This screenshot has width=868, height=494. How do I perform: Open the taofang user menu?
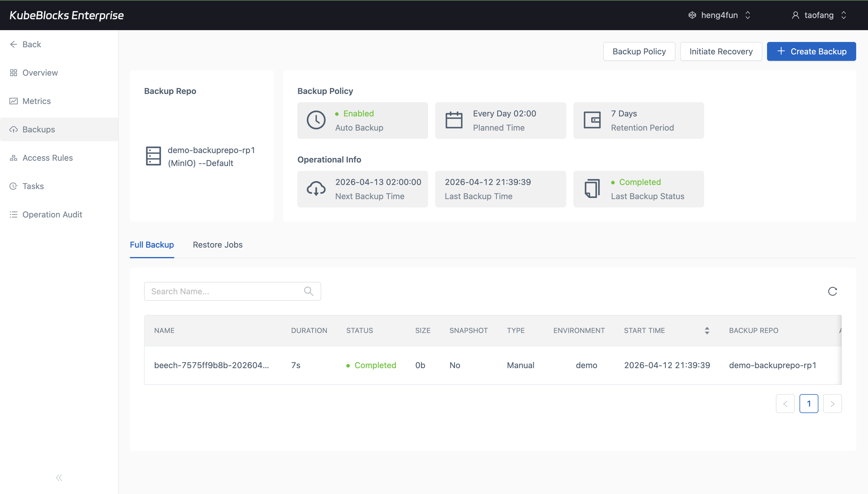click(819, 15)
